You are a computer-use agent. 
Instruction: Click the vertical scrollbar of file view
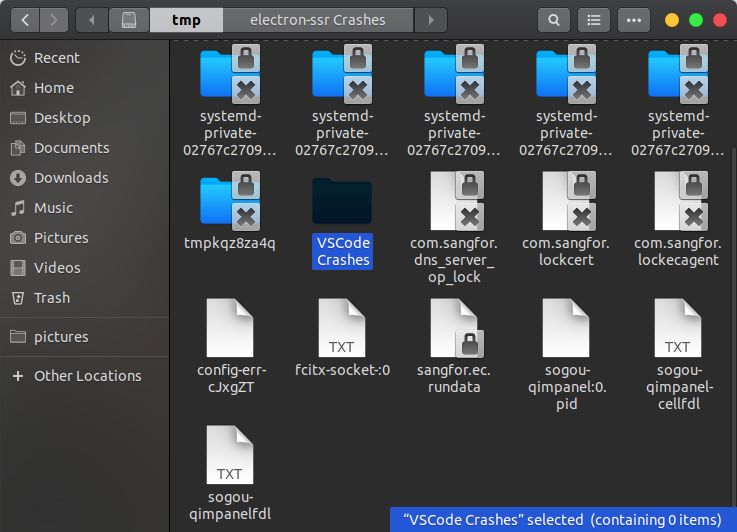(x=734, y=329)
